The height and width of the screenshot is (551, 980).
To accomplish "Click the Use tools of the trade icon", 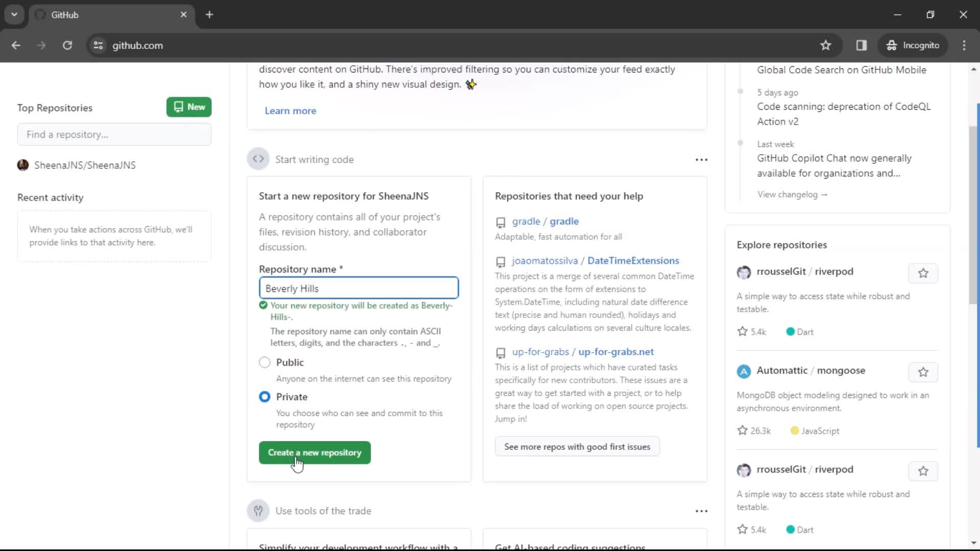I will pyautogui.click(x=258, y=511).
